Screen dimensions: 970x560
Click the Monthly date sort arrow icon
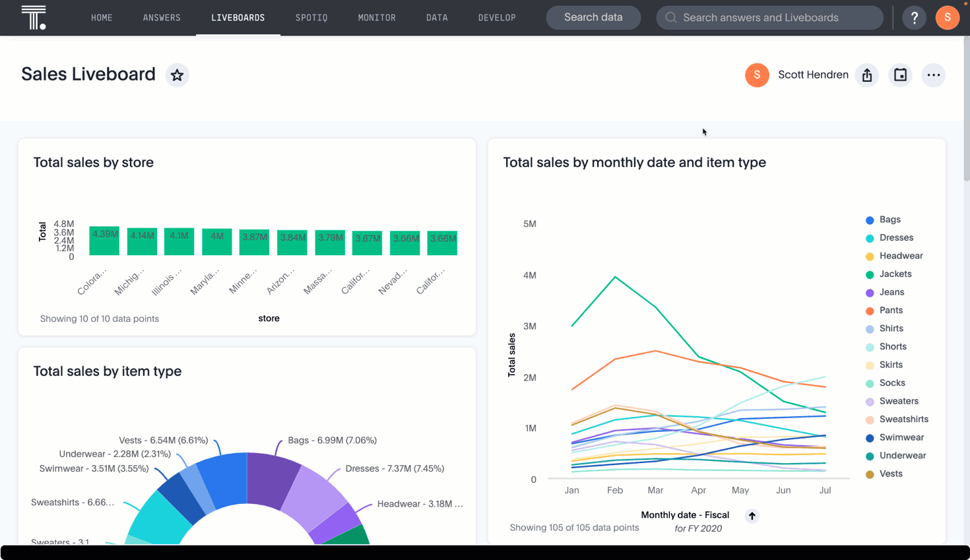[752, 516]
